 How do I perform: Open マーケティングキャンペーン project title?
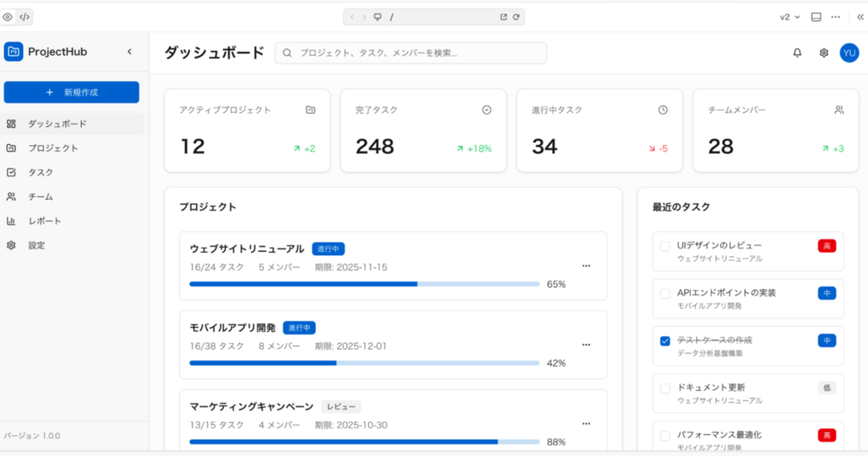pos(252,406)
